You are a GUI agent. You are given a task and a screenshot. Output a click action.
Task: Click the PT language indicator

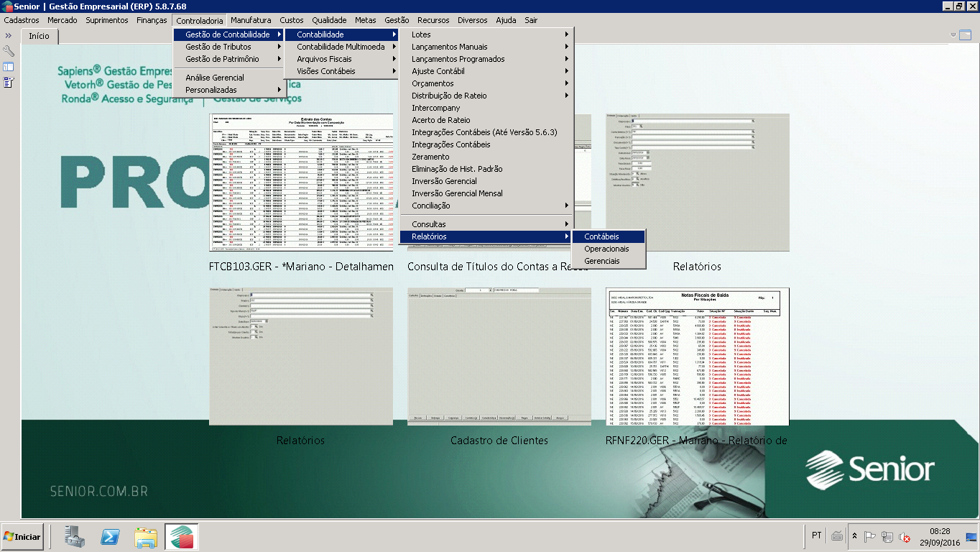[x=817, y=535]
